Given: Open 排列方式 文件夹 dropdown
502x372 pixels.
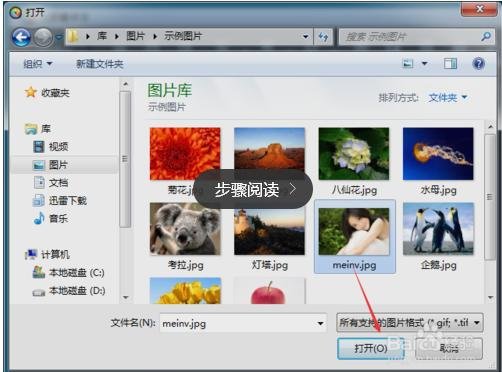Looking at the screenshot, I should pyautogui.click(x=448, y=98).
